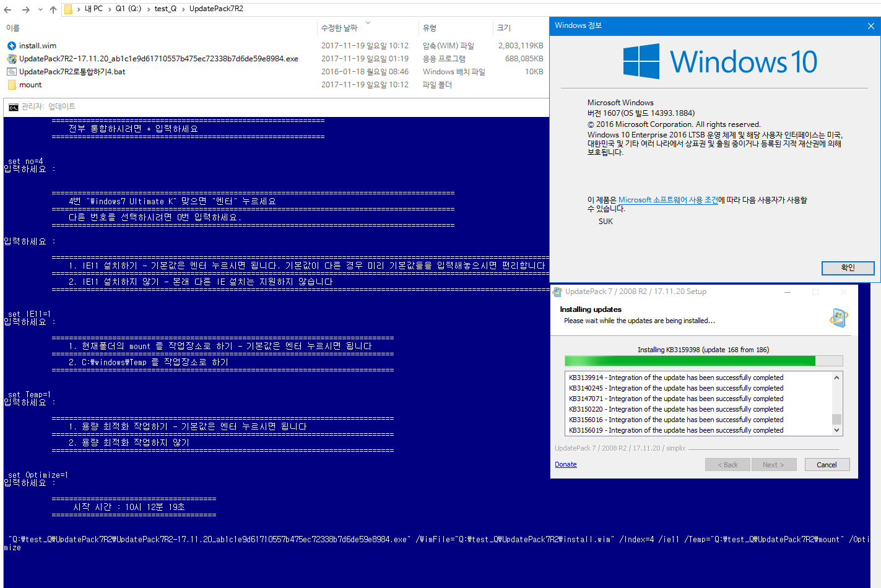The height and width of the screenshot is (588, 881).
Task: Select 'UpdatePack7R2' breadcrumb segment
Action: coord(216,9)
